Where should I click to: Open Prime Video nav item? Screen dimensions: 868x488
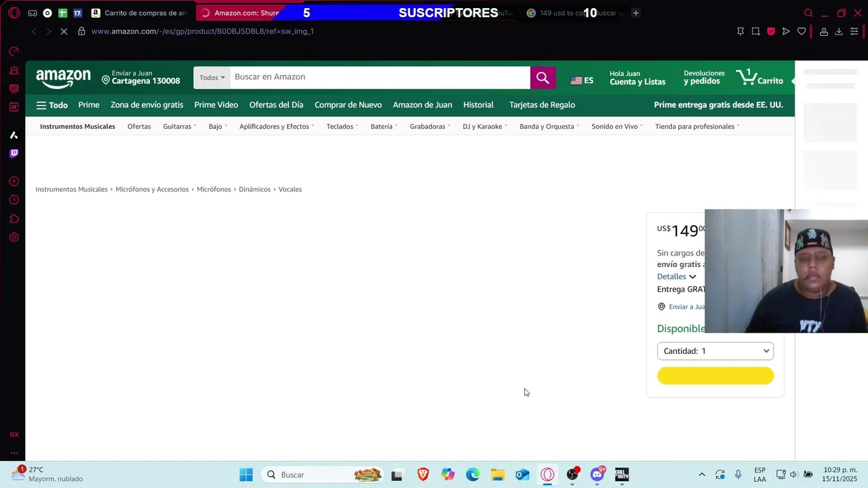(x=216, y=105)
